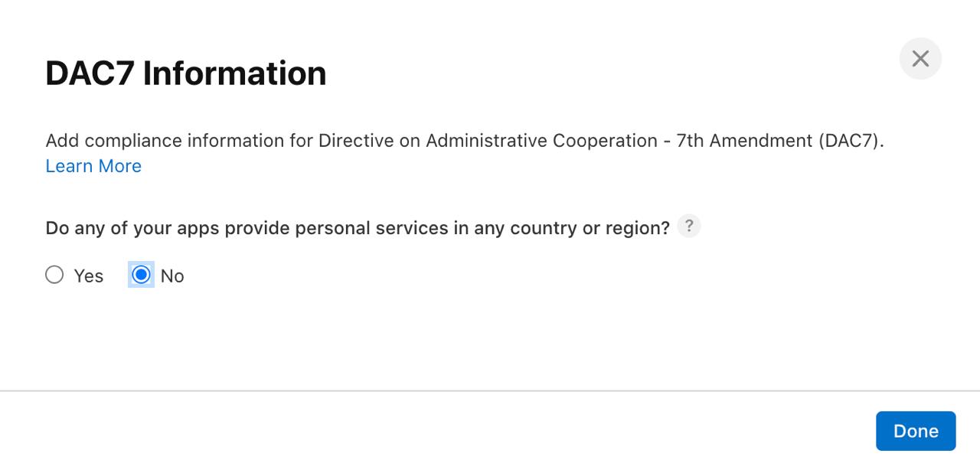Open the question mark help tooltip
The width and height of the screenshot is (980, 460).
[689, 227]
